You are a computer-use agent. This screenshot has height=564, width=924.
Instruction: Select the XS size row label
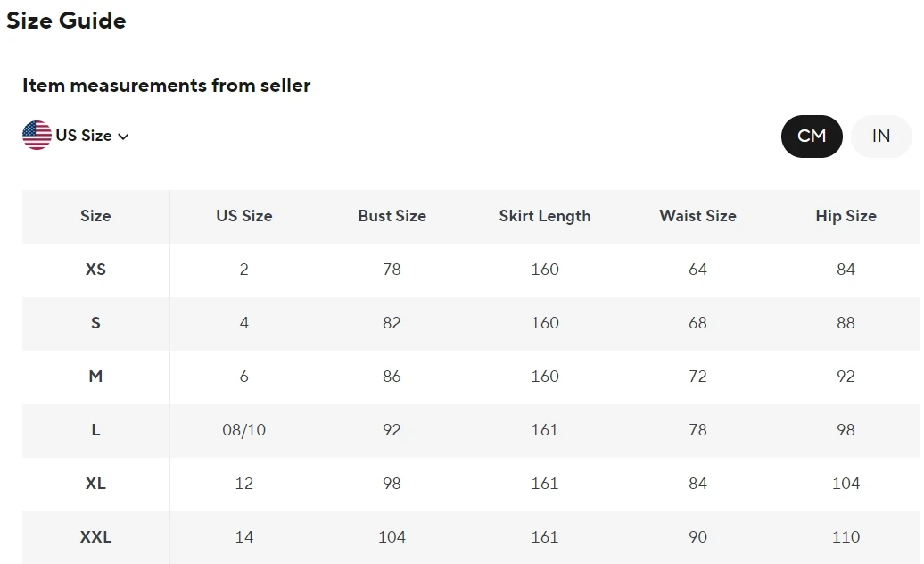pyautogui.click(x=95, y=270)
